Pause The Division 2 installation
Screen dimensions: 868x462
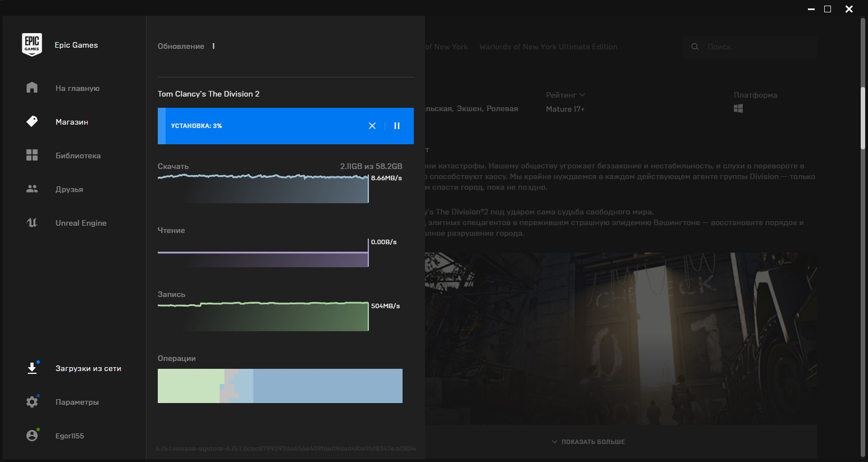click(397, 126)
